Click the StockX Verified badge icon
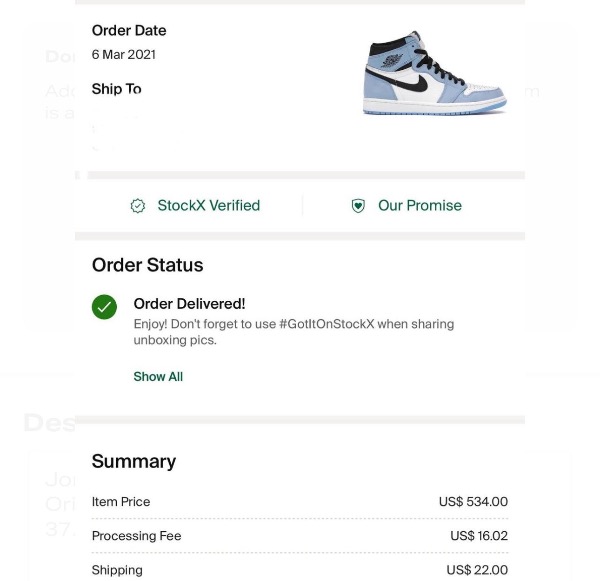 138,206
